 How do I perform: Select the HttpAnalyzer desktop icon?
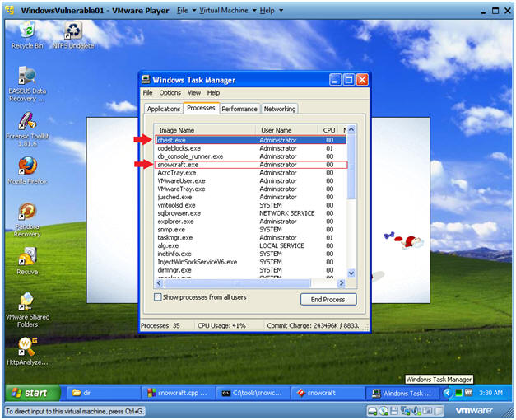point(27,352)
